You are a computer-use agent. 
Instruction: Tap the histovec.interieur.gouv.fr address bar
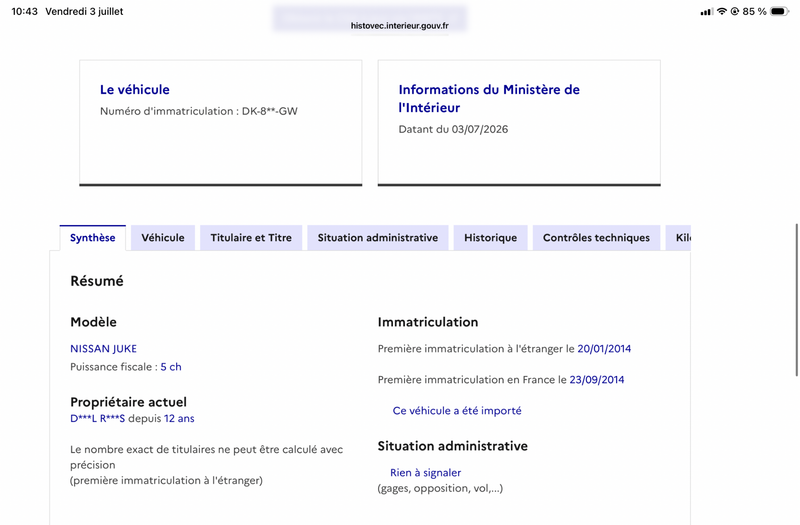[399, 26]
